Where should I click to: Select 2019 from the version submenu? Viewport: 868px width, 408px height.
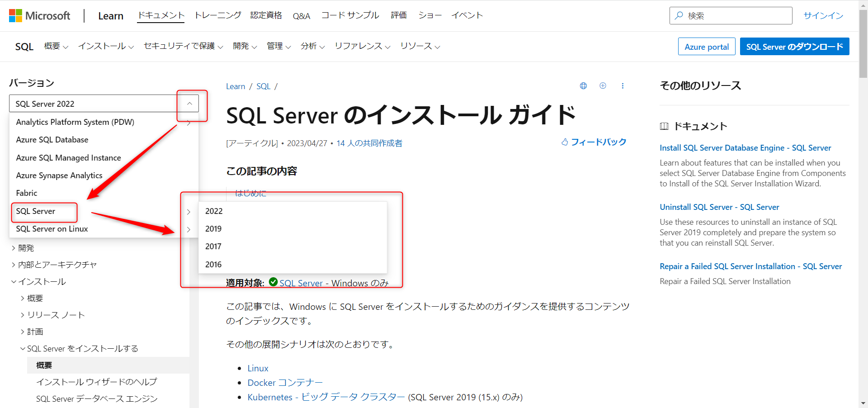tap(213, 229)
